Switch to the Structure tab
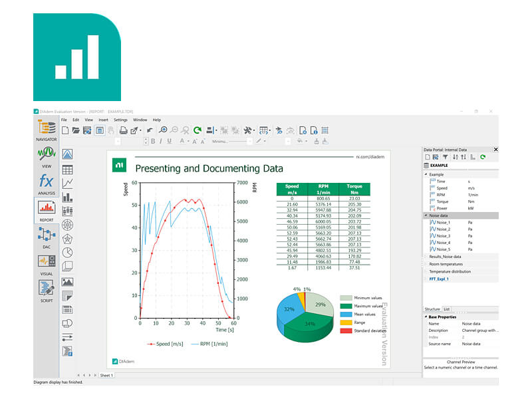The image size is (532, 399). (x=432, y=309)
